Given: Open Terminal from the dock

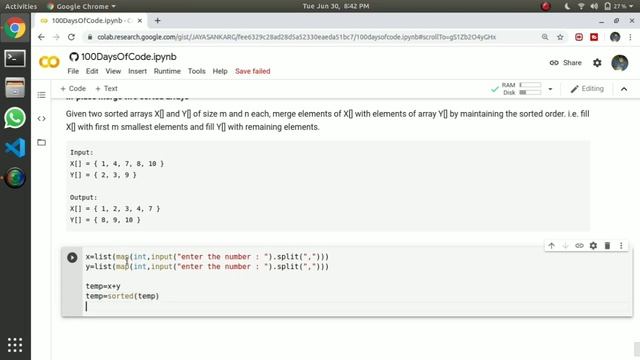Looking at the screenshot, I should (x=15, y=58).
